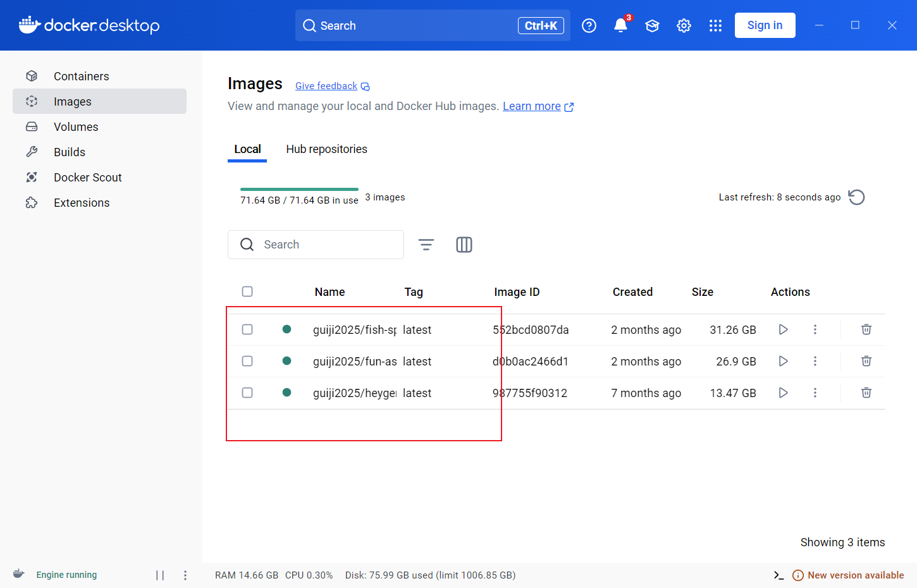Sort by Name column header

(x=329, y=292)
